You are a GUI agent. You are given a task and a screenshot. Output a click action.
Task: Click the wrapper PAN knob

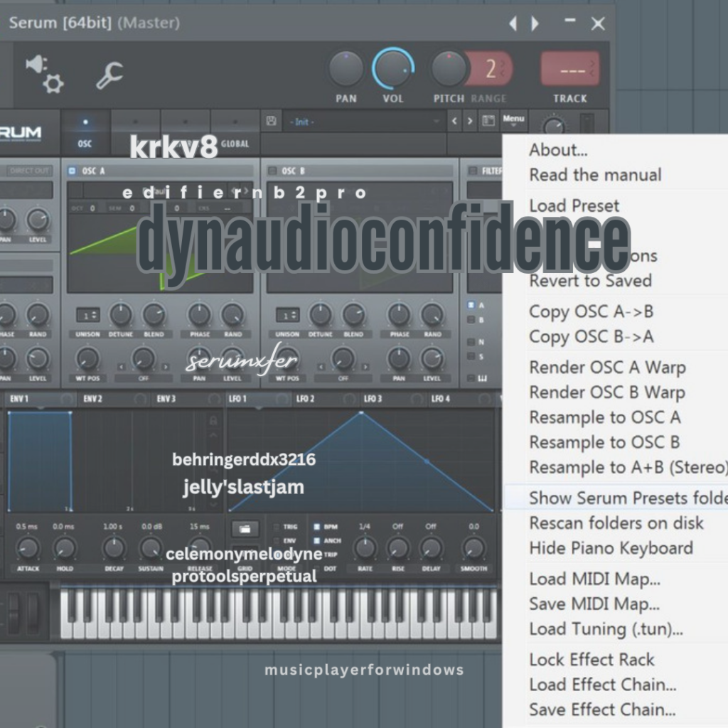coord(346,69)
